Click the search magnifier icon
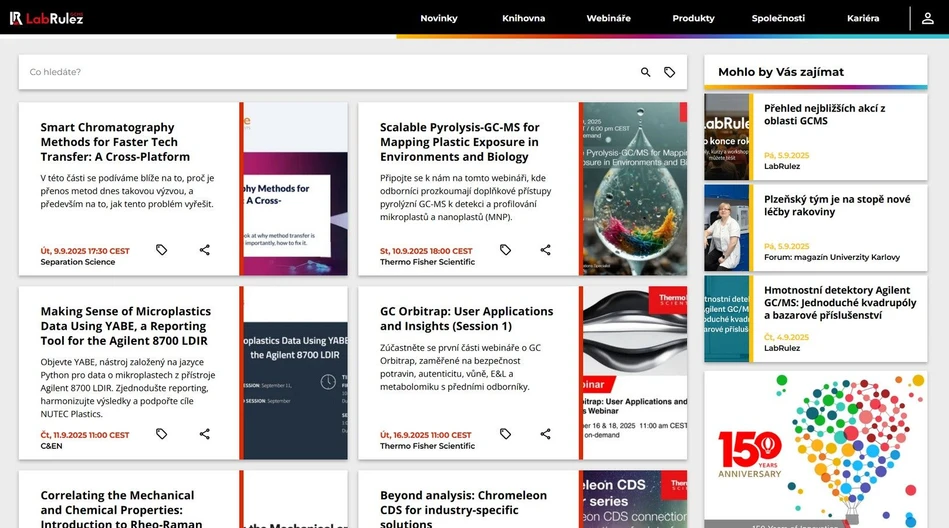Viewport: 949px width, 528px height. click(645, 72)
